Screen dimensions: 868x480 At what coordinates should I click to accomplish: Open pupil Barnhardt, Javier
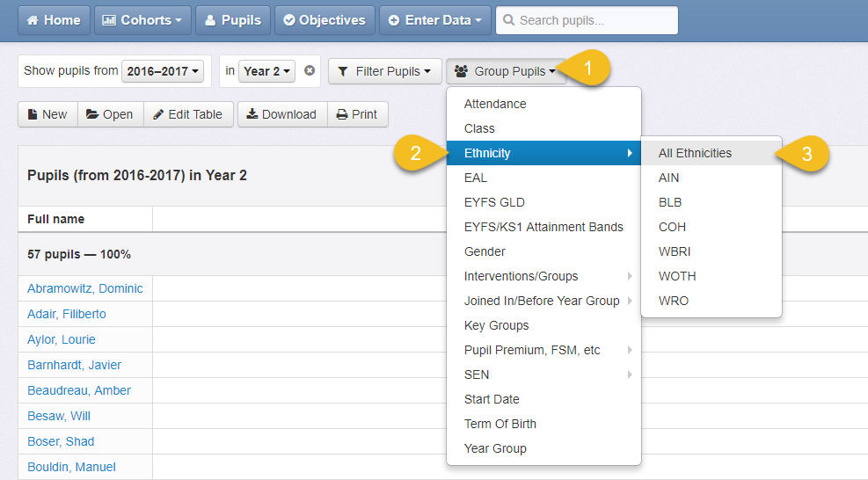(74, 365)
